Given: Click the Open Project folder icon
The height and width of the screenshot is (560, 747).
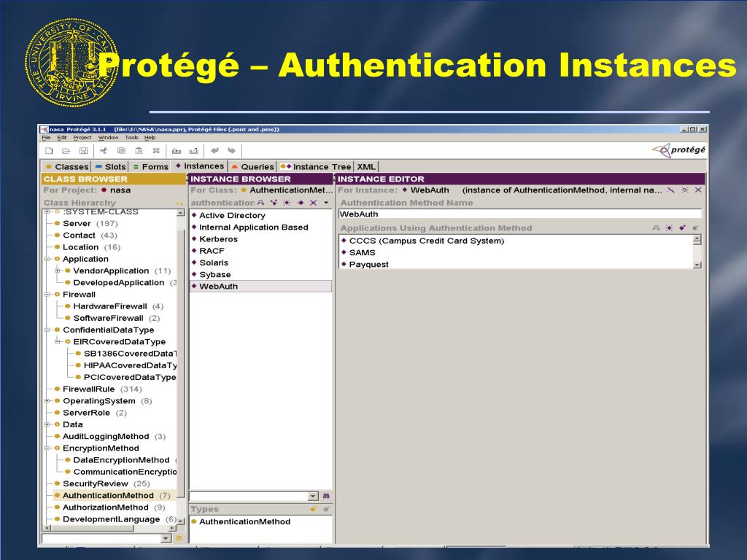Looking at the screenshot, I should tap(66, 151).
